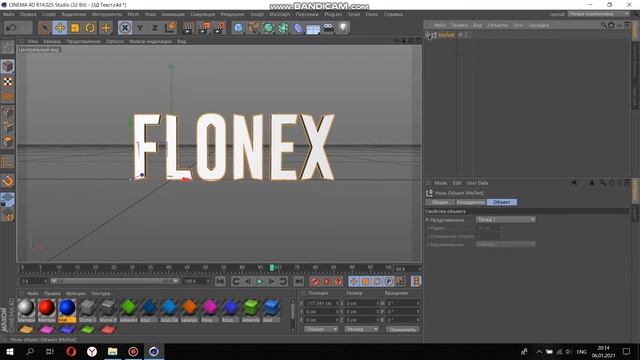Image resolution: width=640 pixels, height=360 pixels.
Task: Select the Live Selection arrow tool
Action: pos(44,28)
